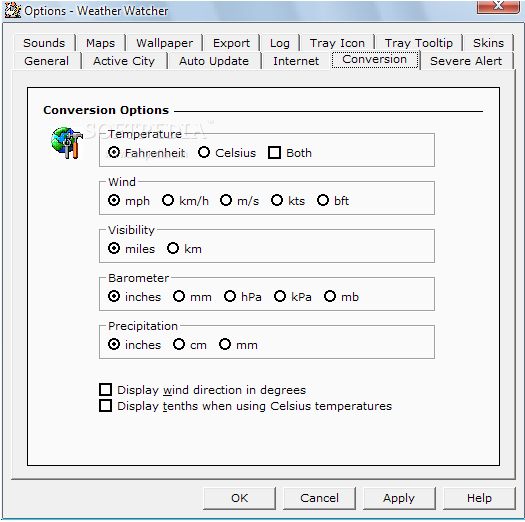Click the globe and tools conversion icon
Viewport: 525px width, 522px height.
pyautogui.click(x=67, y=143)
